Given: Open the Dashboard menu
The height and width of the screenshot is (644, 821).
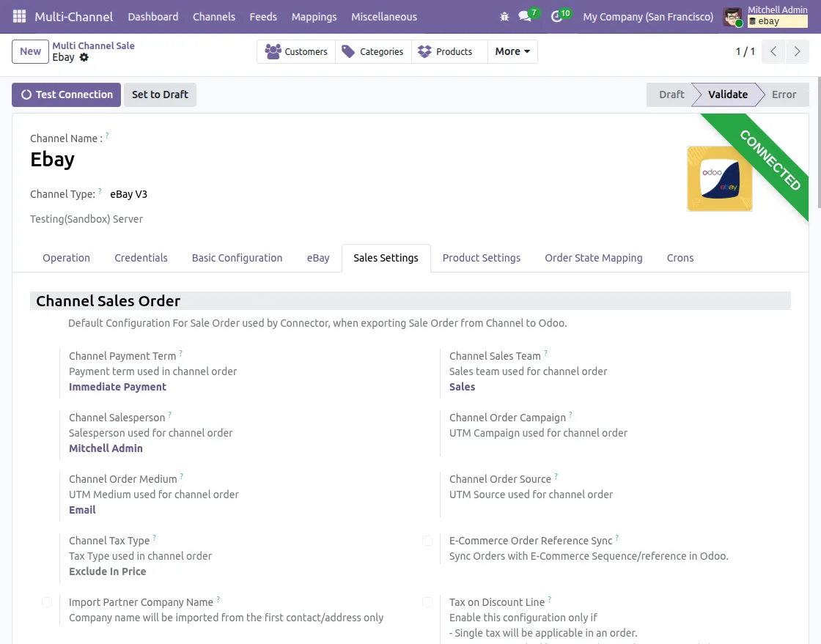Looking at the screenshot, I should [x=153, y=17].
